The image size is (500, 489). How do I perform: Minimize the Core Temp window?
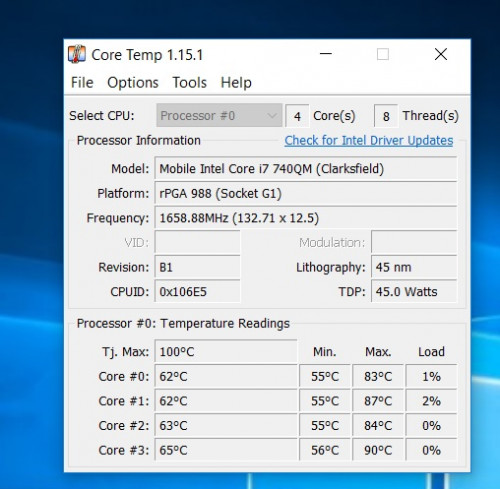pyautogui.click(x=326, y=54)
